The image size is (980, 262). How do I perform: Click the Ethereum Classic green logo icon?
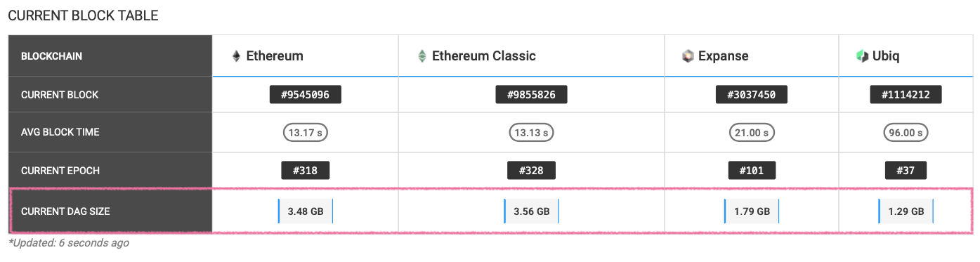[x=422, y=56]
